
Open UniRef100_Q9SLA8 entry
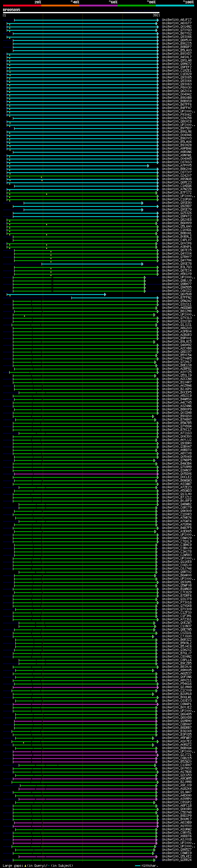(x=177, y=61)
